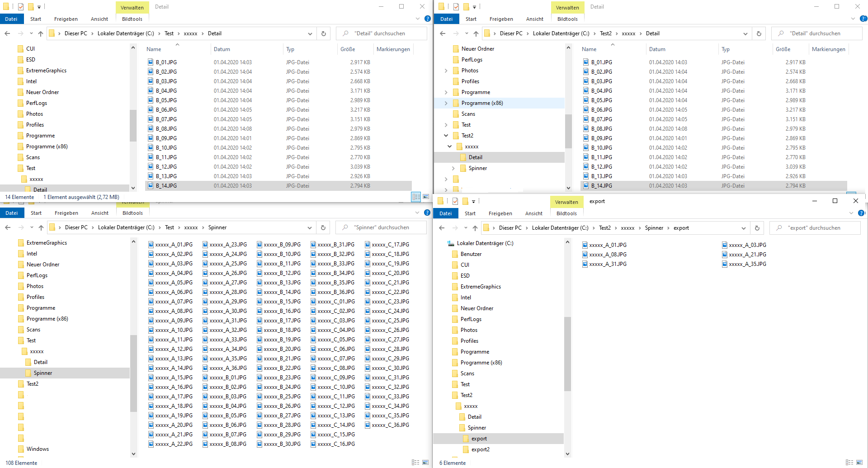Expand Photos folder in Test2 Detail tree

tap(446, 71)
